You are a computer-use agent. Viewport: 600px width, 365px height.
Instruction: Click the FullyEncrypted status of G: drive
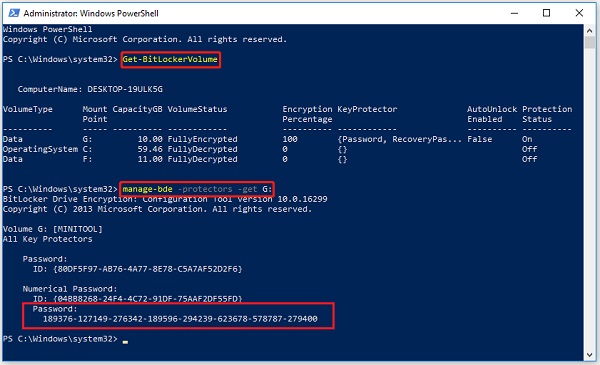(x=202, y=139)
